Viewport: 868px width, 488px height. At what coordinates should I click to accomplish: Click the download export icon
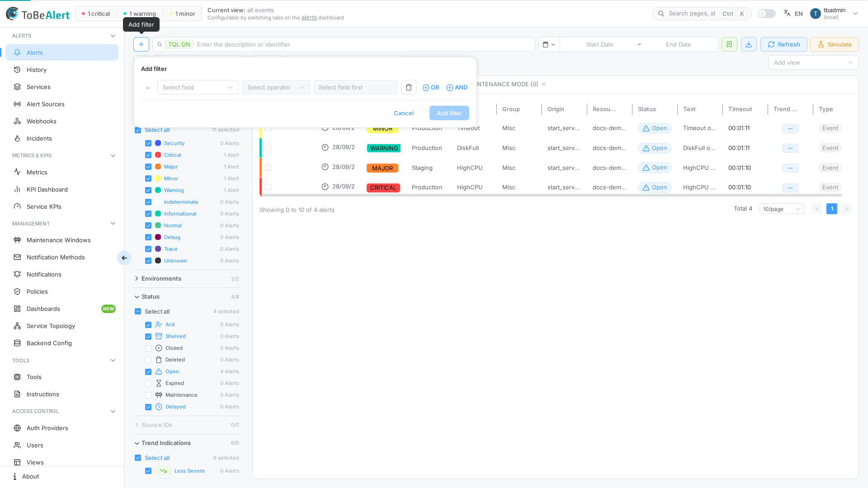pos(749,44)
